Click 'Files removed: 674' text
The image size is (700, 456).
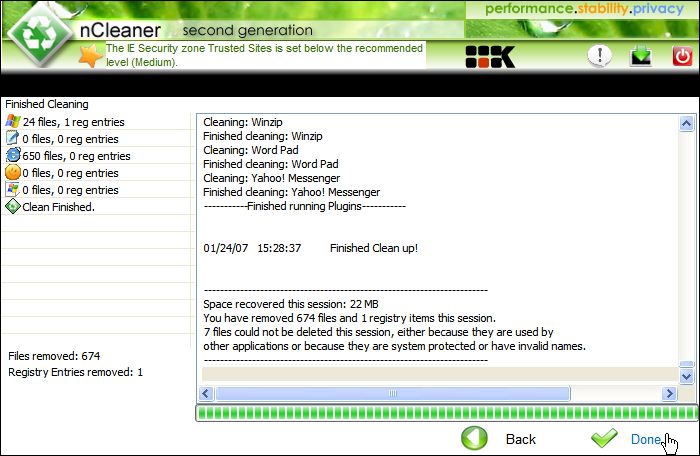54,356
